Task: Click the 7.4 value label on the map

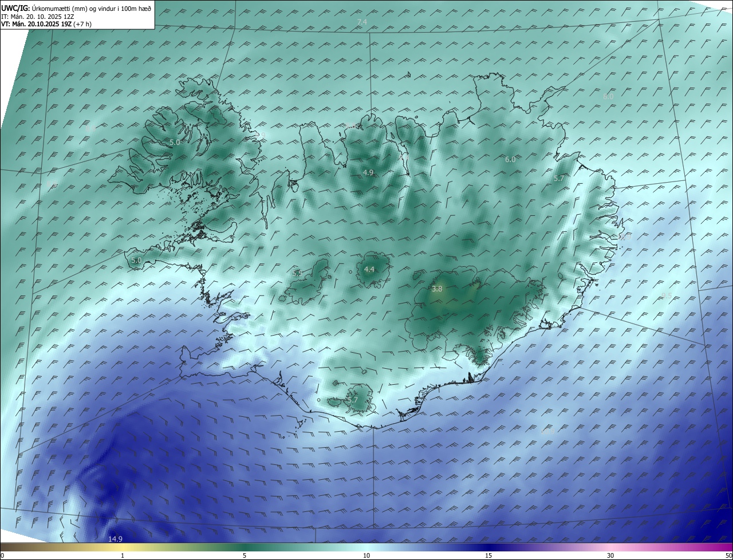Action: 362,22
